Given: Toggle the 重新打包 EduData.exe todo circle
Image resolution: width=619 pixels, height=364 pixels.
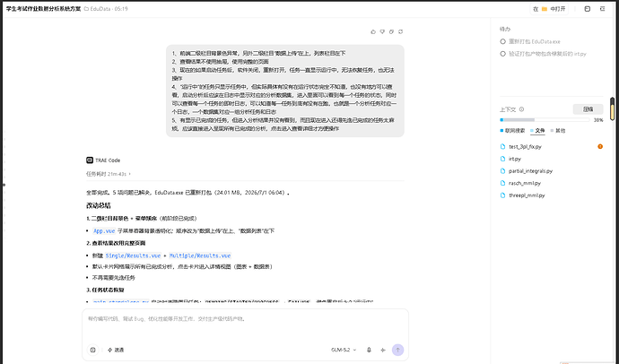Looking at the screenshot, I should [502, 41].
